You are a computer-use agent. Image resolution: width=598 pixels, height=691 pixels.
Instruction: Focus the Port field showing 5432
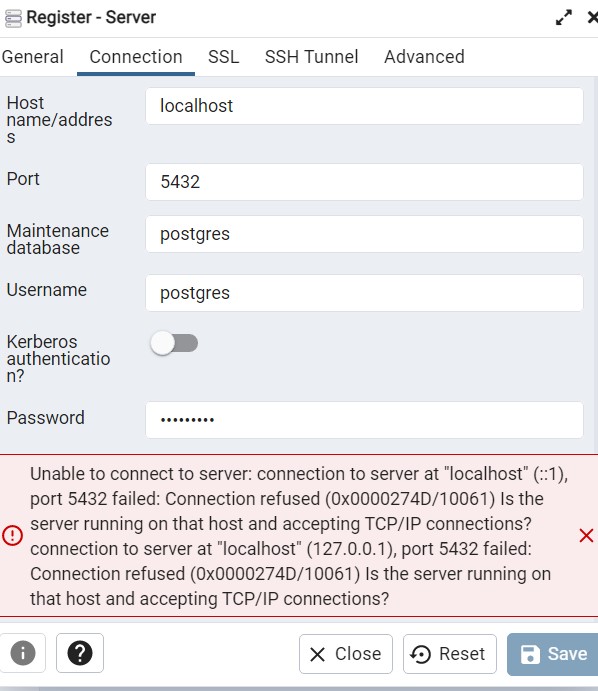364,182
